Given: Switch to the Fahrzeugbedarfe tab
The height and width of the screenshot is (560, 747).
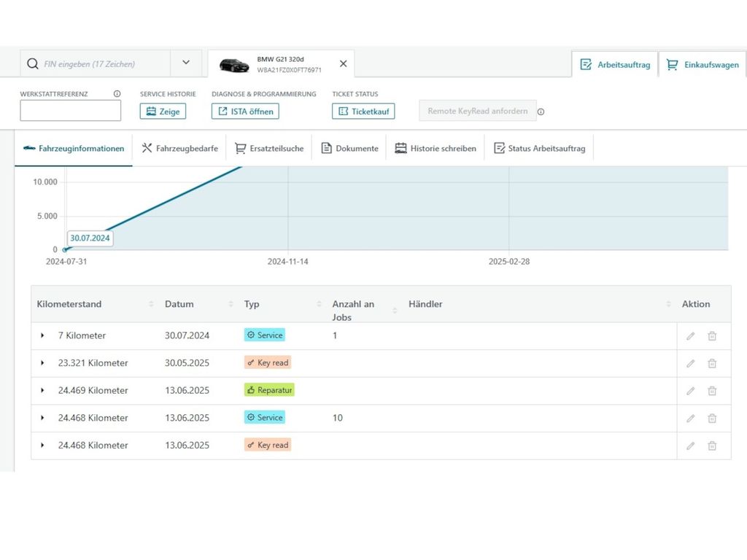Looking at the screenshot, I should coord(179,149).
